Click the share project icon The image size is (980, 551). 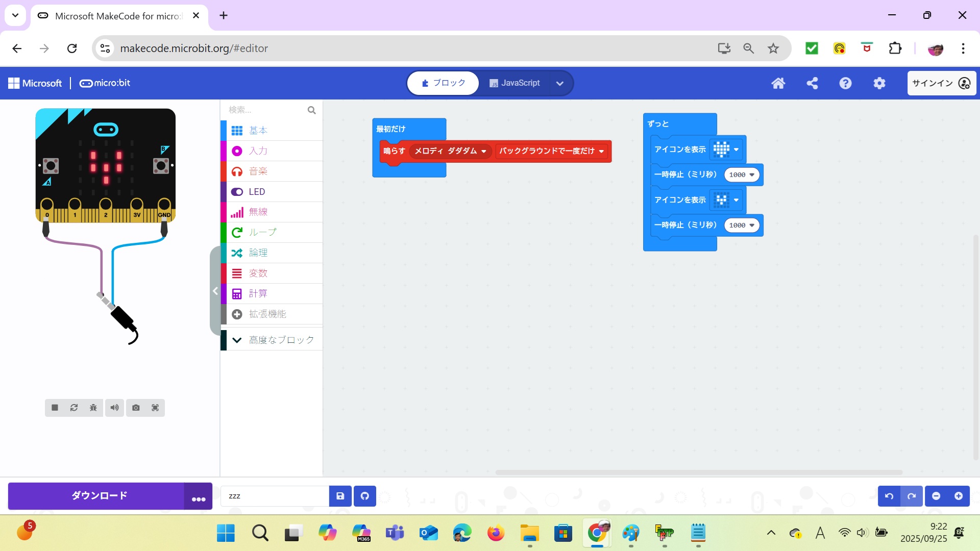click(812, 83)
